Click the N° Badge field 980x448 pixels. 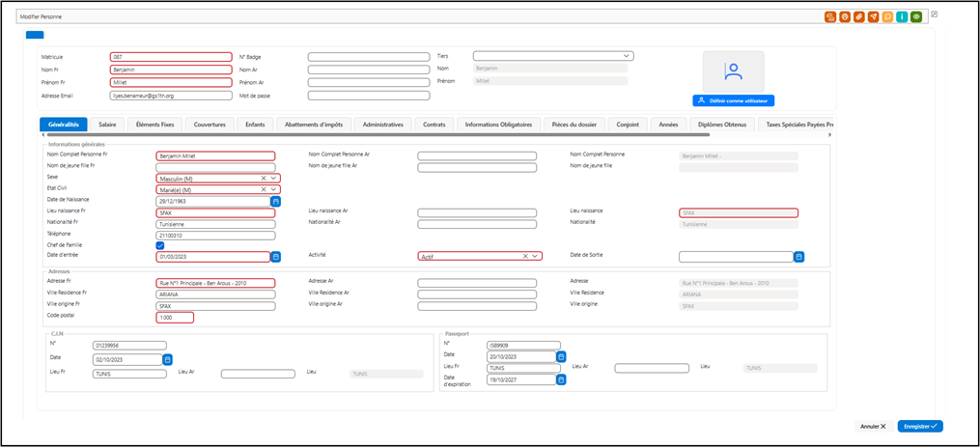pos(369,56)
